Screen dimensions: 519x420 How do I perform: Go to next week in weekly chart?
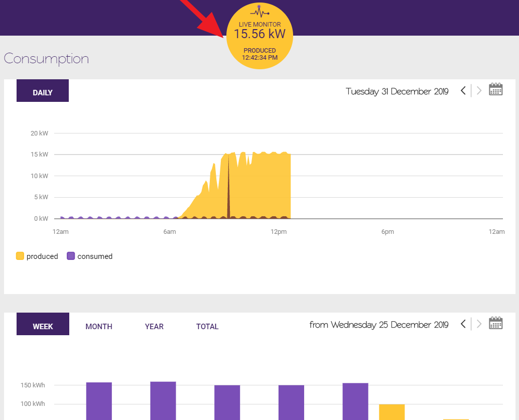coord(479,324)
